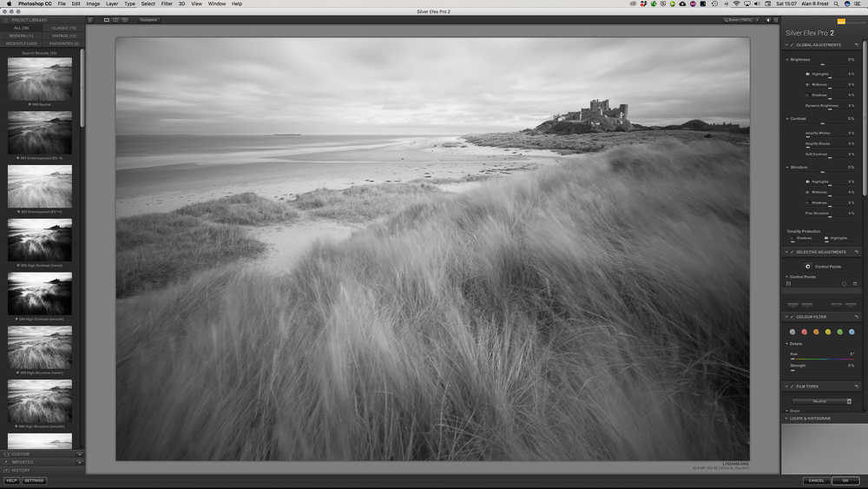Disable the Colour Filter checkbox
Image resolution: width=868 pixels, height=489 pixels.
pyautogui.click(x=792, y=317)
